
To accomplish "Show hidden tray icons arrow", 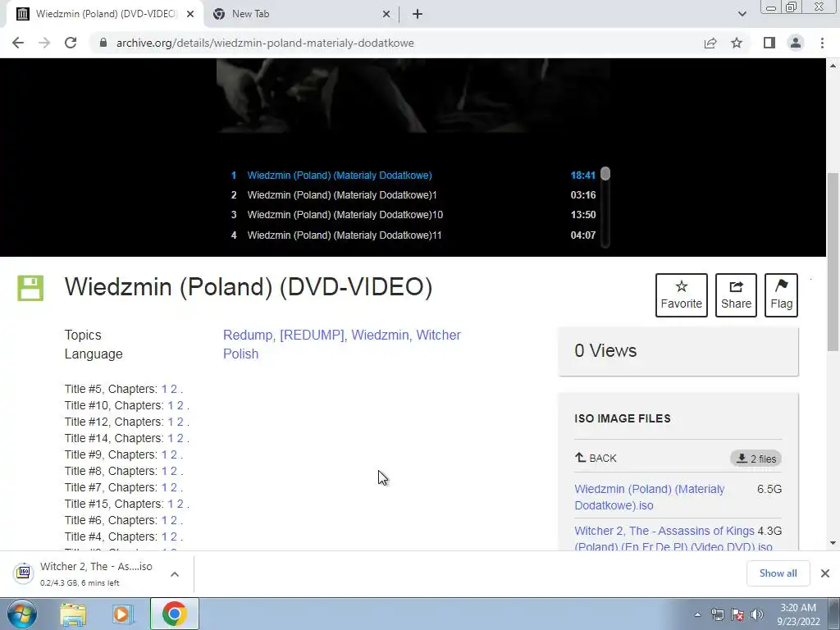I will pos(697,614).
